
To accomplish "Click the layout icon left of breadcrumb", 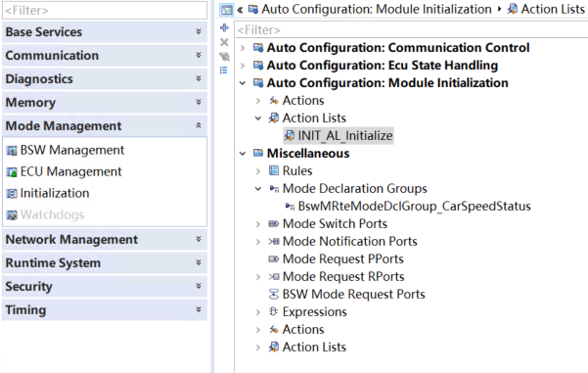I will (x=227, y=10).
